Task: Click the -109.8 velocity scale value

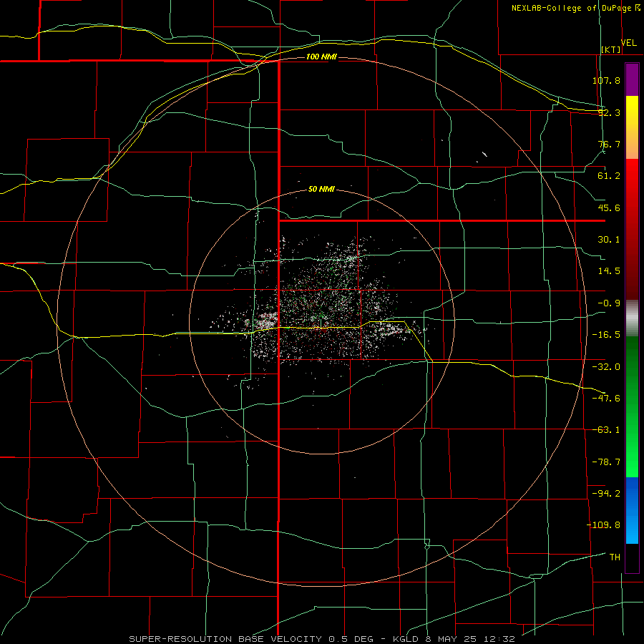Action: 603,525
